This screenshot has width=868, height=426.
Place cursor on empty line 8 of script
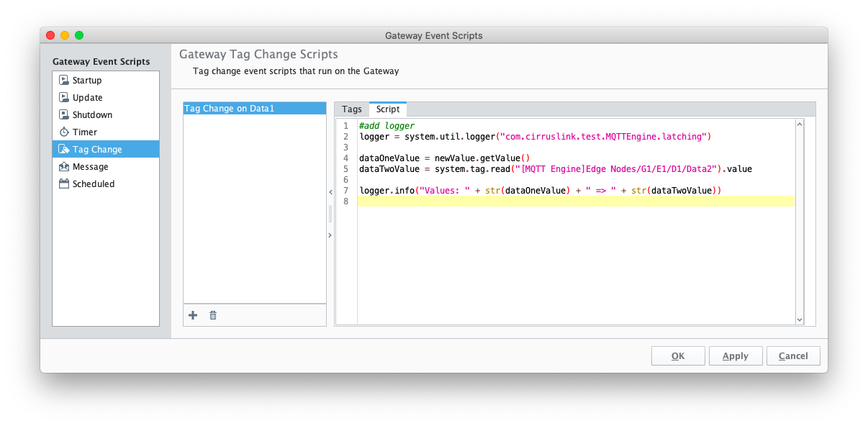(576, 201)
